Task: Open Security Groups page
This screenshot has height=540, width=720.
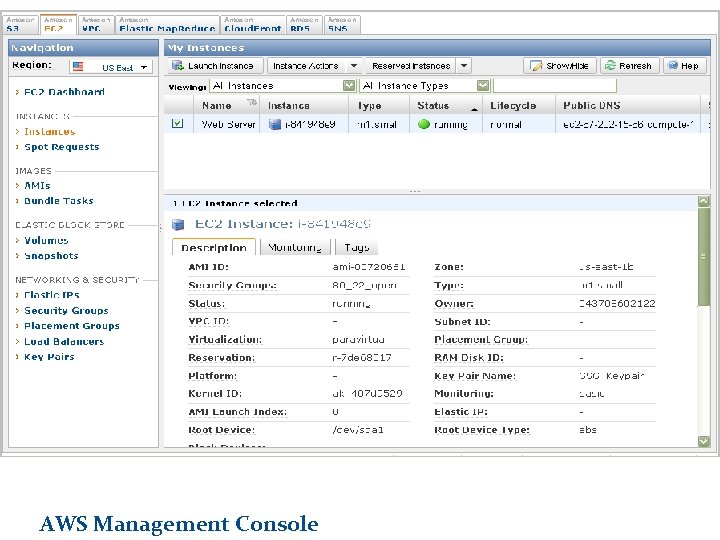Action: pyautogui.click(x=67, y=310)
